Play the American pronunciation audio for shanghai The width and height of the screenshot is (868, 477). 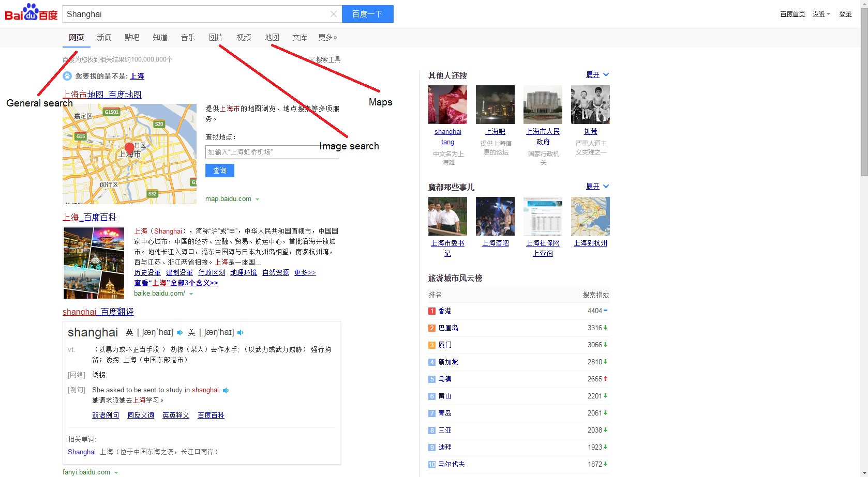click(240, 332)
